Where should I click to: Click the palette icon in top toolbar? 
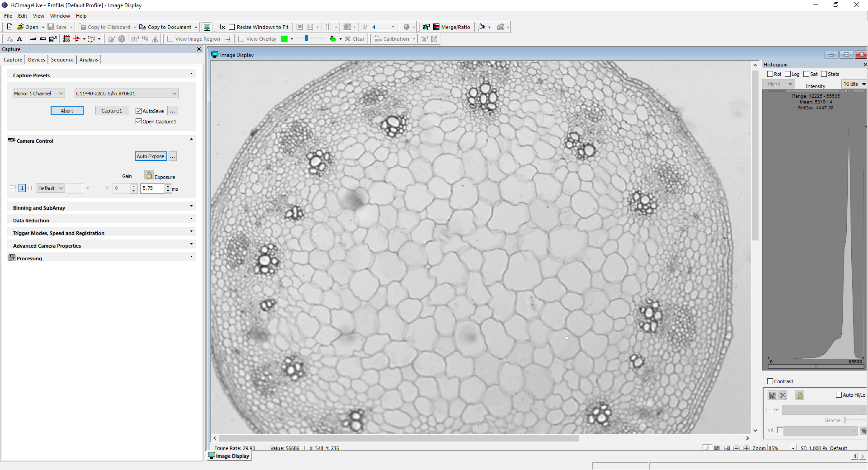[x=500, y=27]
